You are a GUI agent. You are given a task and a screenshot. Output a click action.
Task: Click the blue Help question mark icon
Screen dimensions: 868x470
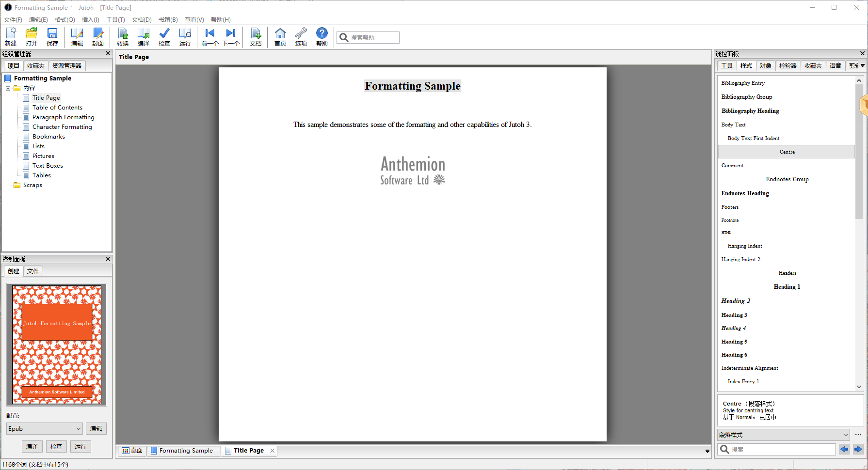point(322,37)
